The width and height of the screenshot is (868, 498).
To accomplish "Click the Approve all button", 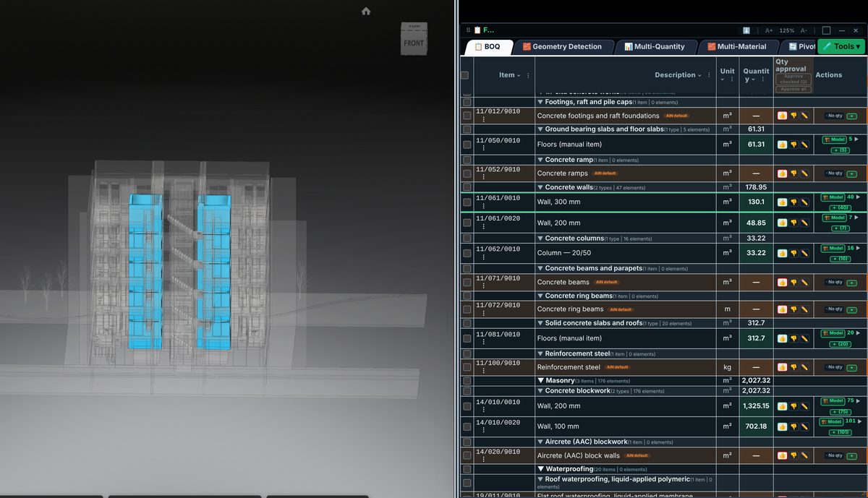I will [x=793, y=89].
